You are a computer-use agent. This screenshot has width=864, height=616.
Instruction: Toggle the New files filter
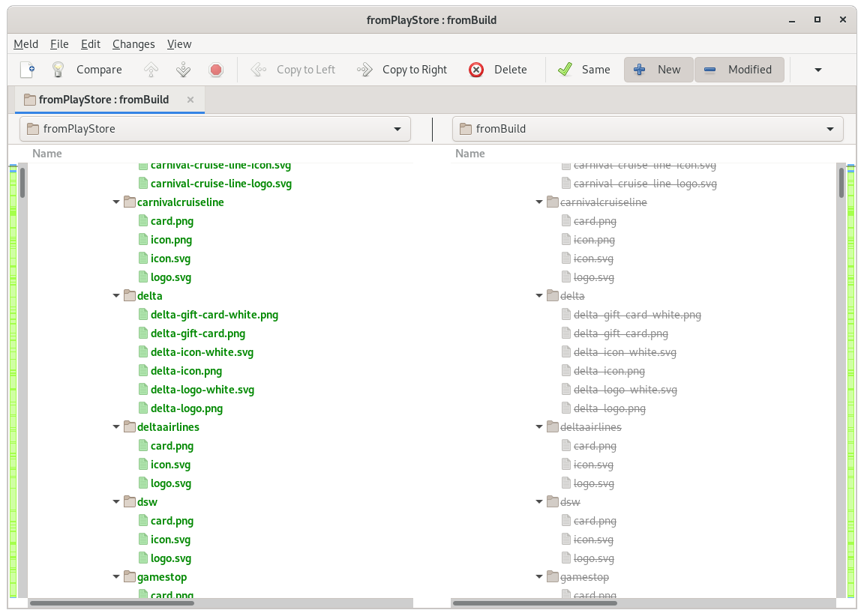[658, 70]
